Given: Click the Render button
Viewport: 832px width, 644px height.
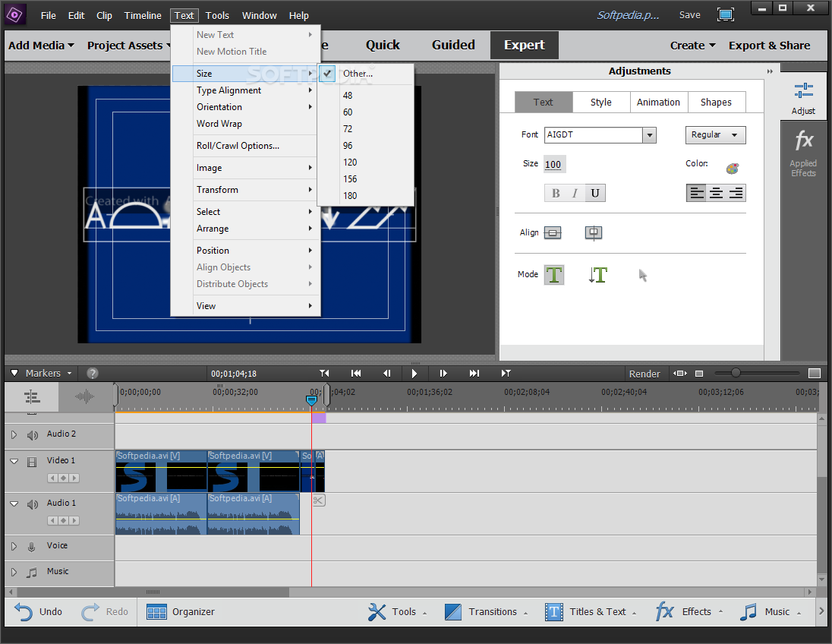Looking at the screenshot, I should (644, 374).
